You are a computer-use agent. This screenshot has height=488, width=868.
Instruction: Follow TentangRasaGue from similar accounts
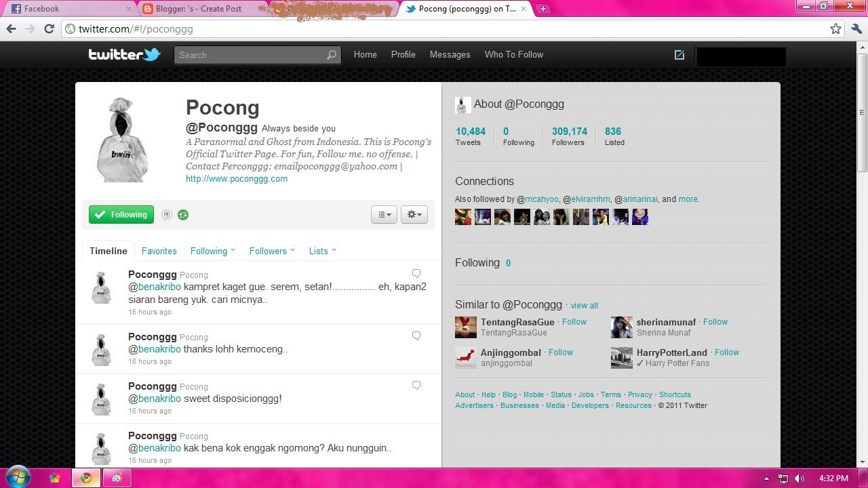[x=574, y=321]
